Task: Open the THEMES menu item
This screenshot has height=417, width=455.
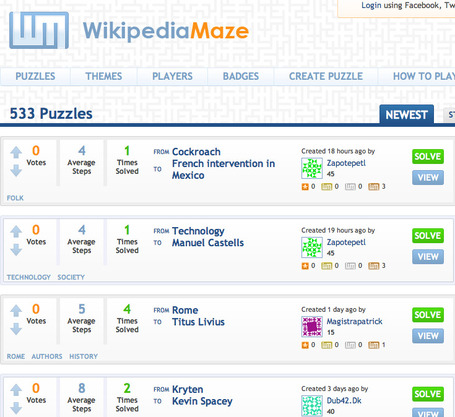Action: point(104,76)
